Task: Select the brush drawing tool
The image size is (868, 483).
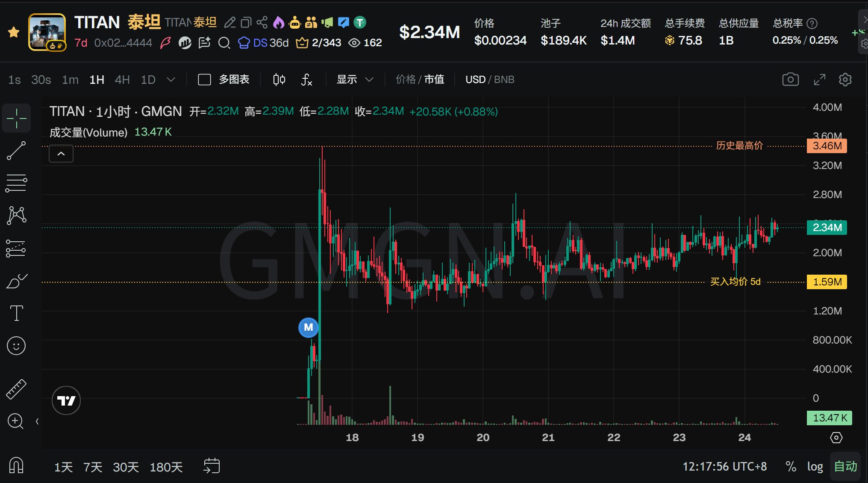Action: pos(16,281)
